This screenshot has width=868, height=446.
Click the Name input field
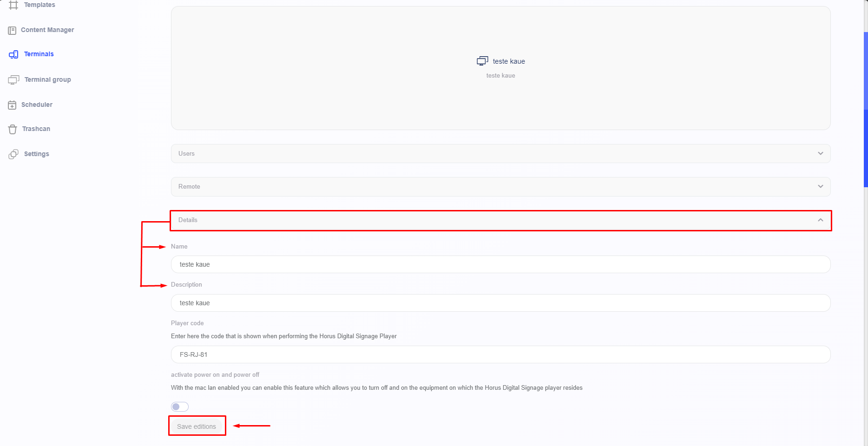pyautogui.click(x=500, y=264)
